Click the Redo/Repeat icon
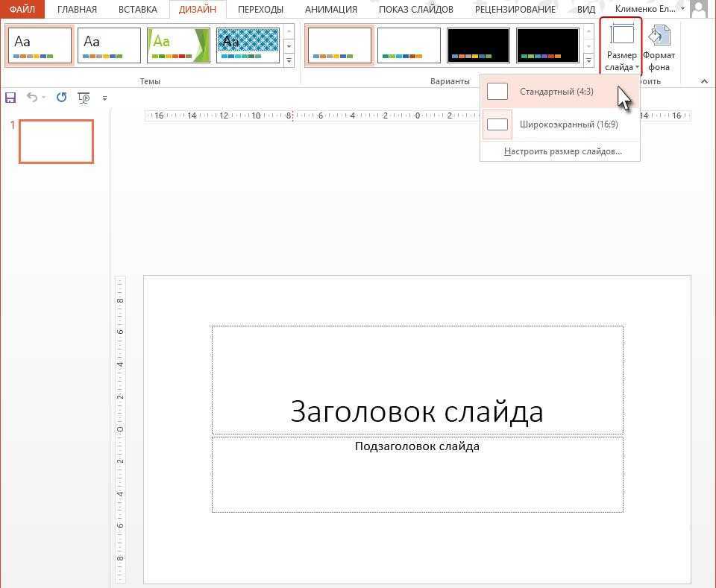This screenshot has height=588, width=716. [x=61, y=97]
